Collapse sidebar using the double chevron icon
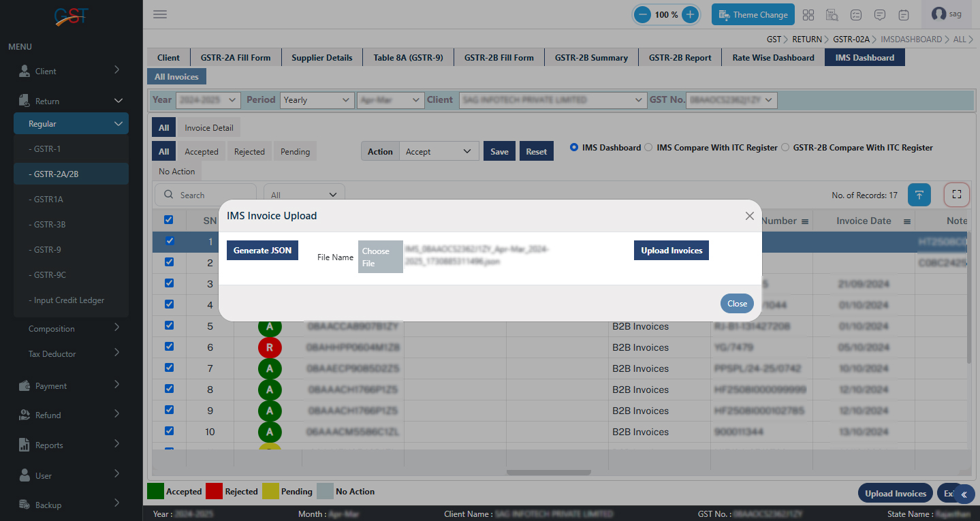 (x=964, y=494)
